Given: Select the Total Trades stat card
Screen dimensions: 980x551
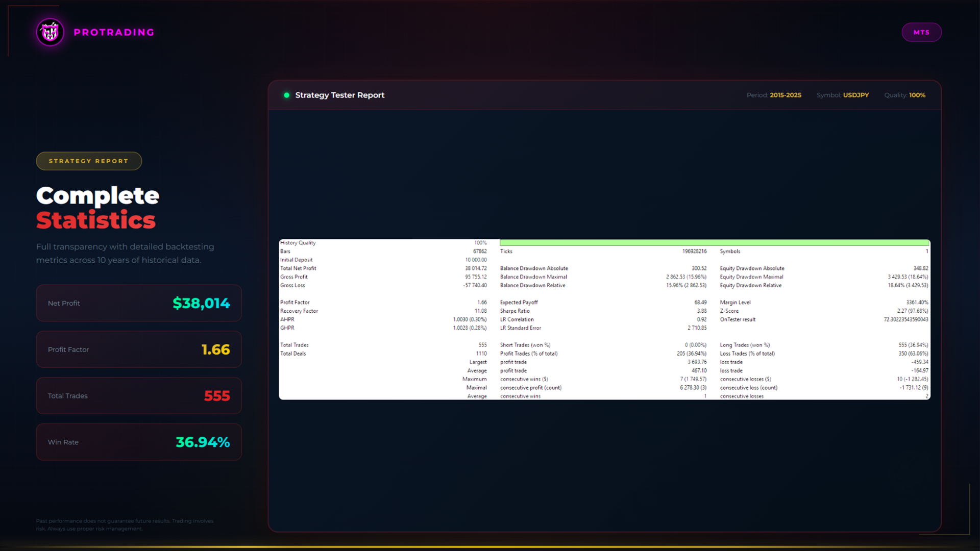Looking at the screenshot, I should tap(139, 396).
